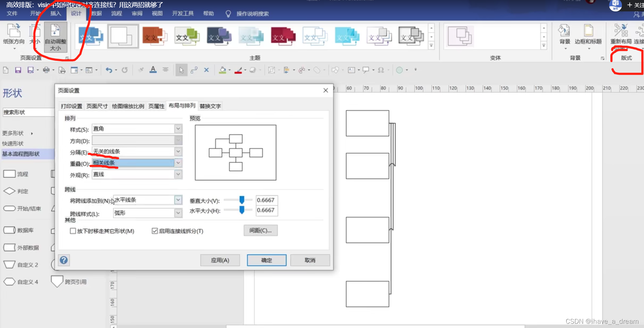Click the fill color bucket icon
This screenshot has width=644, height=328.
coord(222,70)
